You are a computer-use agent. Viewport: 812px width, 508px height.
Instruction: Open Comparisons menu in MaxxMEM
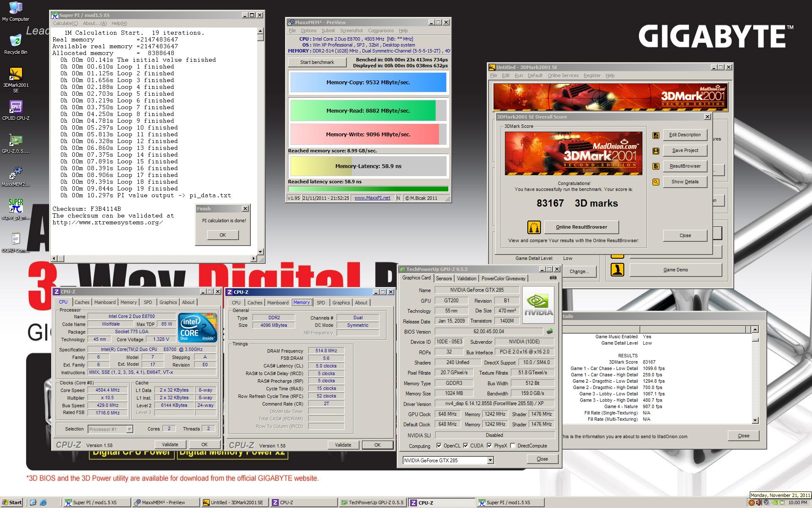click(x=381, y=30)
